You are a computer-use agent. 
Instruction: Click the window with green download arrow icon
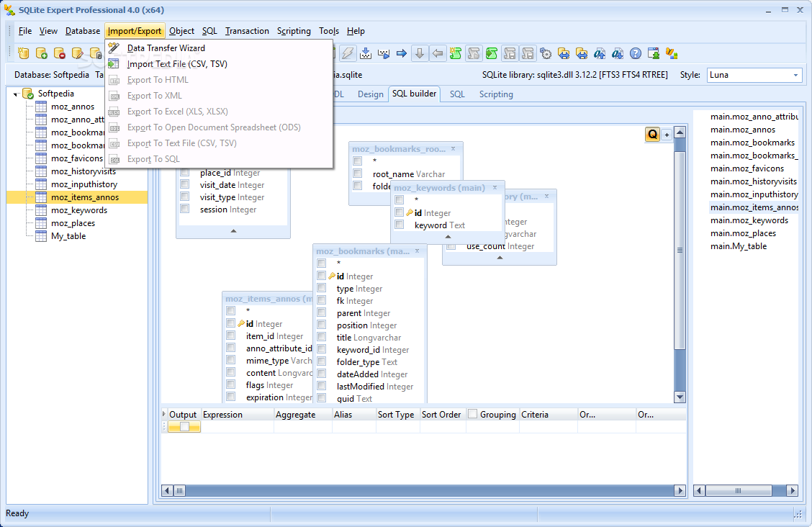pyautogui.click(x=654, y=53)
